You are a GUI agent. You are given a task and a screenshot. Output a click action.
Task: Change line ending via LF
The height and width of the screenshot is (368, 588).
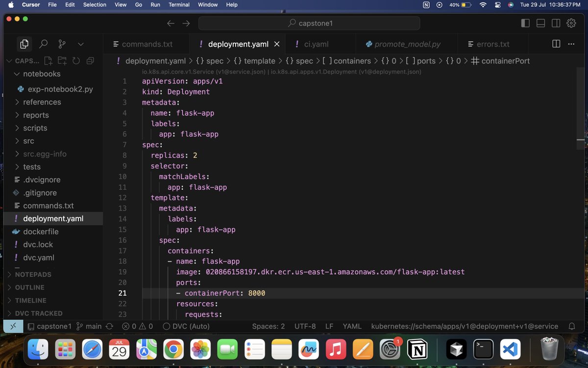click(329, 326)
